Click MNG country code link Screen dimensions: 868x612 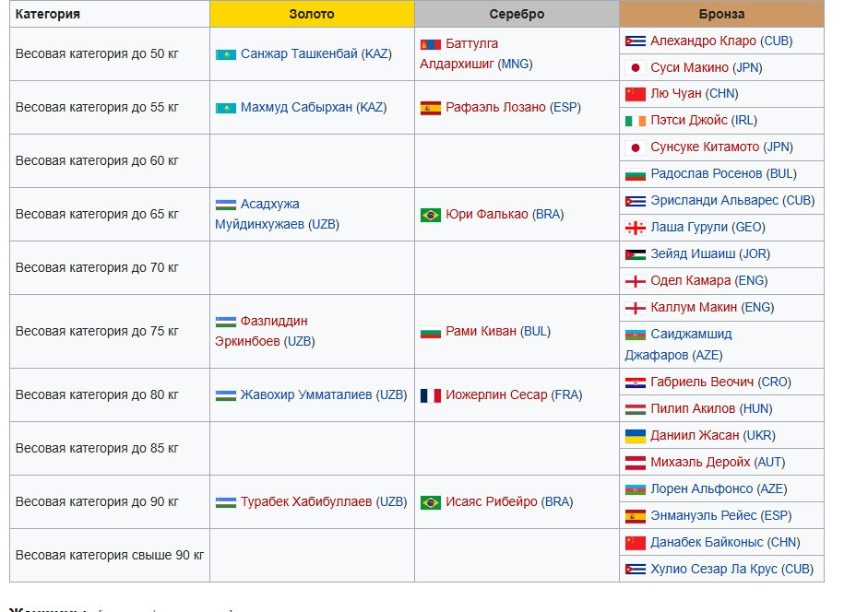515,65
